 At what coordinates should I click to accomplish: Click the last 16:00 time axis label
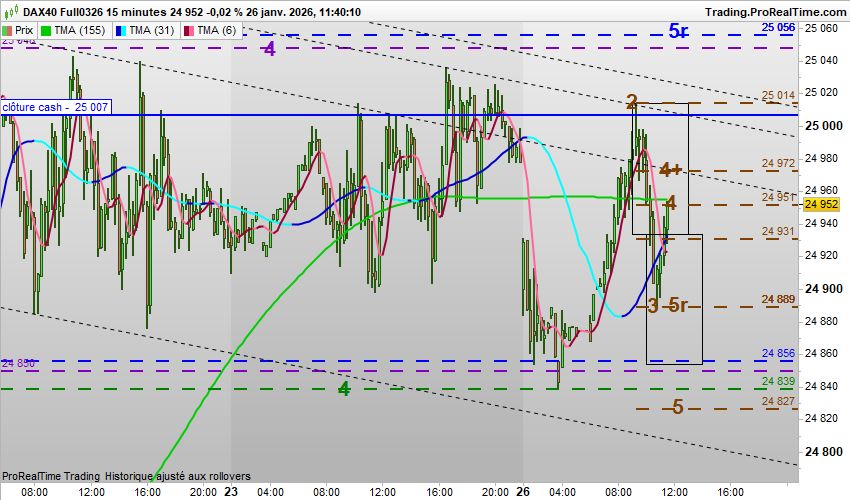point(729,492)
